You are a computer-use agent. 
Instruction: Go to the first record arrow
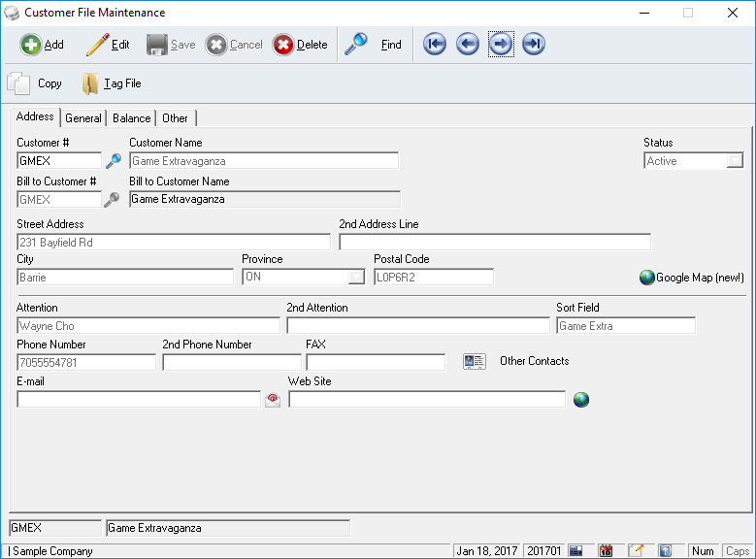pyautogui.click(x=435, y=45)
